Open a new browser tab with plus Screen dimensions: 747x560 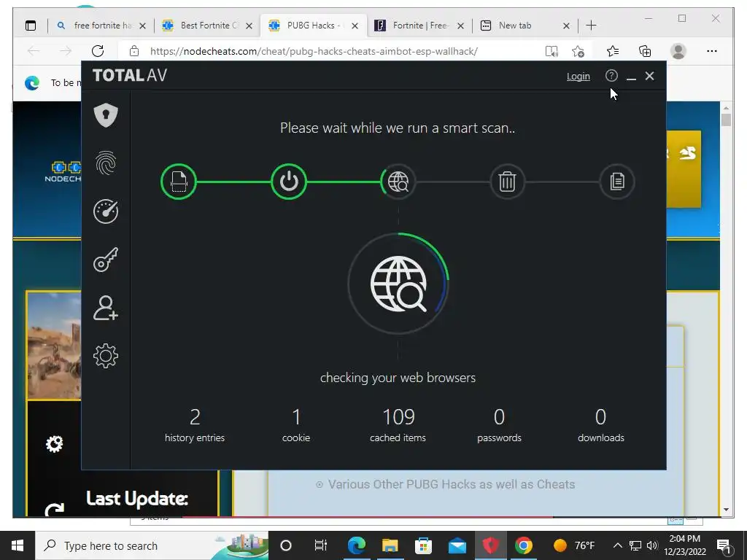click(591, 26)
